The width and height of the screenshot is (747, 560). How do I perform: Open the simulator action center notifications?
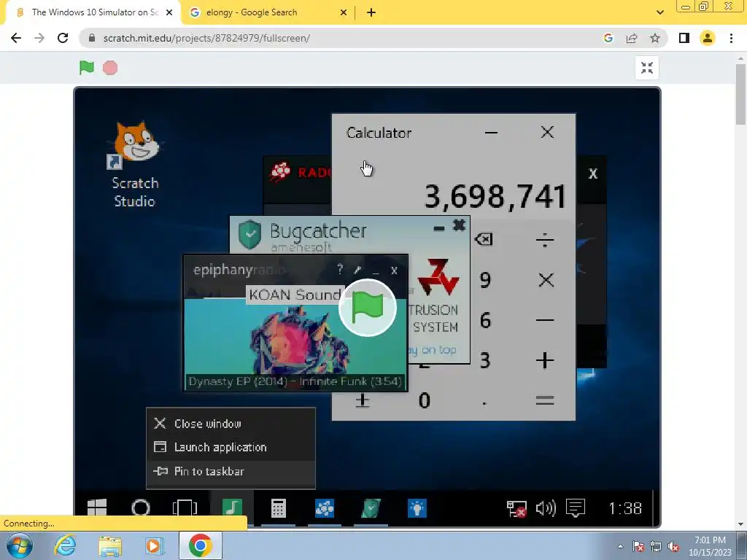point(576,508)
